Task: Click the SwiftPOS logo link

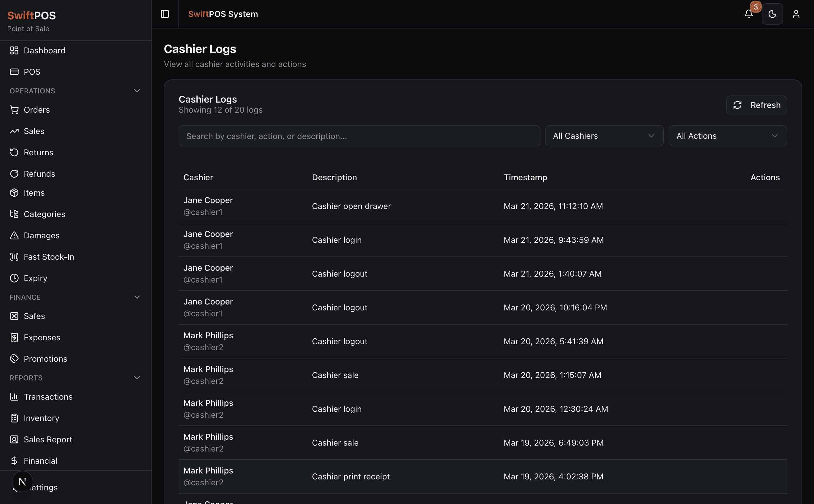Action: click(x=31, y=15)
